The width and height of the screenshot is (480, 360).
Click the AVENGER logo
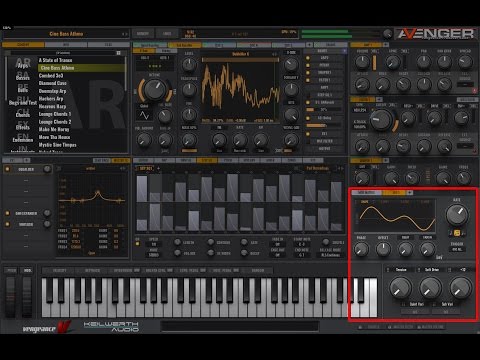(436, 34)
